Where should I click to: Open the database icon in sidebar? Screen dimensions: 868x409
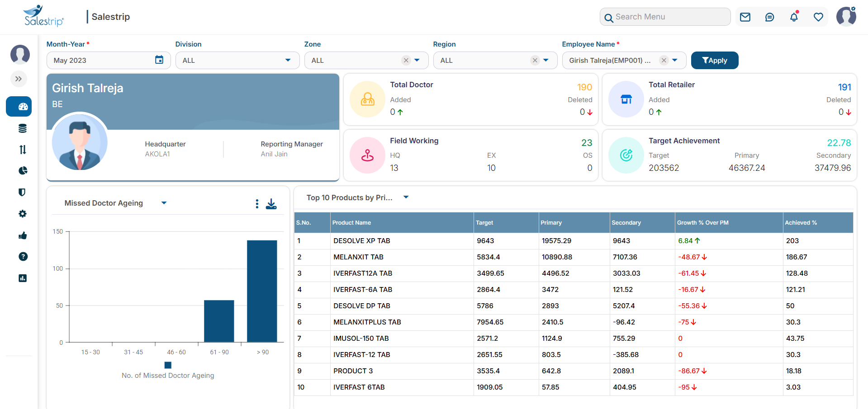click(x=22, y=128)
